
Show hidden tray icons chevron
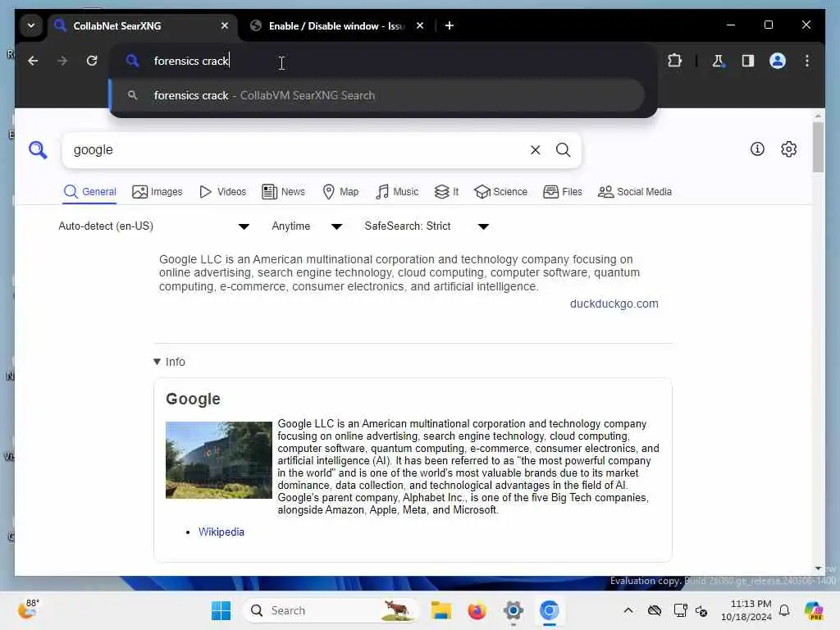coord(628,610)
